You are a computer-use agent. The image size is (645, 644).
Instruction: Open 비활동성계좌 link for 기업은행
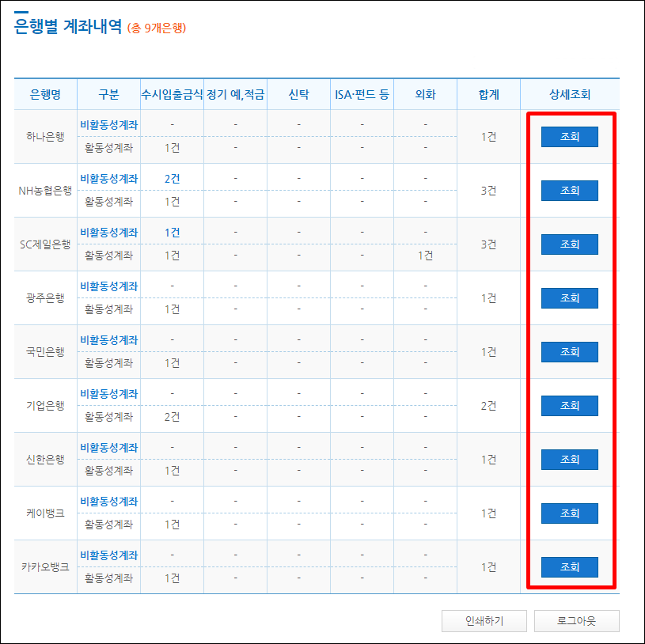(110, 392)
